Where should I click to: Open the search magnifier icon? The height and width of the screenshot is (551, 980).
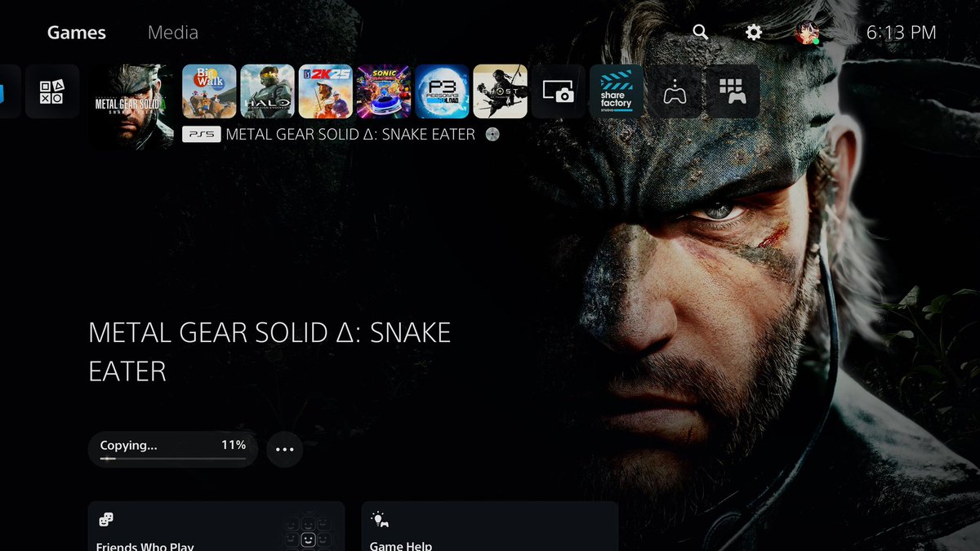tap(700, 32)
